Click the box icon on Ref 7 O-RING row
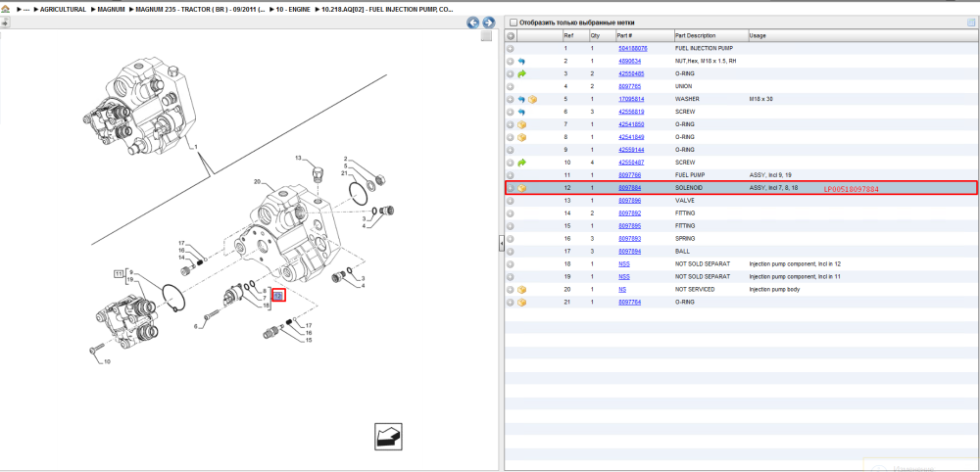The height and width of the screenshot is (472, 980). tap(522, 125)
